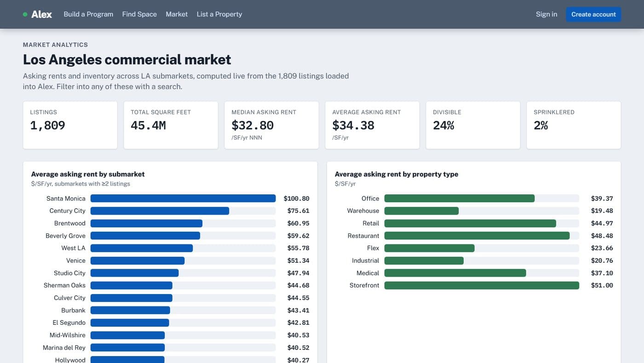Click the $100.80 rent value

tap(296, 199)
